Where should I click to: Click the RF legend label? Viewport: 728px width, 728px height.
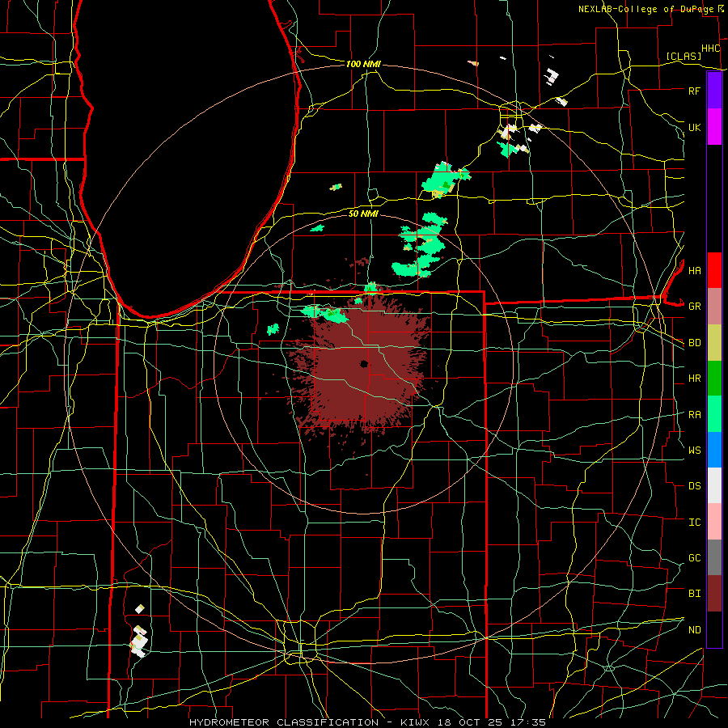(694, 91)
